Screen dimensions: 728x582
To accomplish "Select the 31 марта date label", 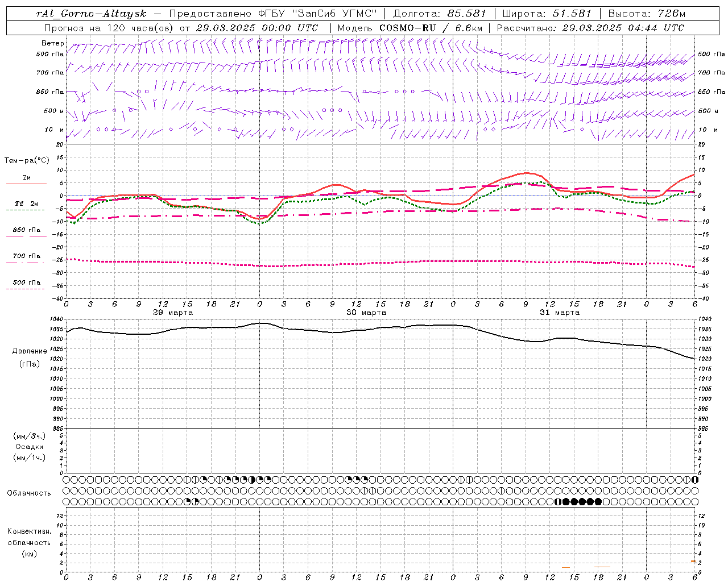I will pyautogui.click(x=560, y=313).
